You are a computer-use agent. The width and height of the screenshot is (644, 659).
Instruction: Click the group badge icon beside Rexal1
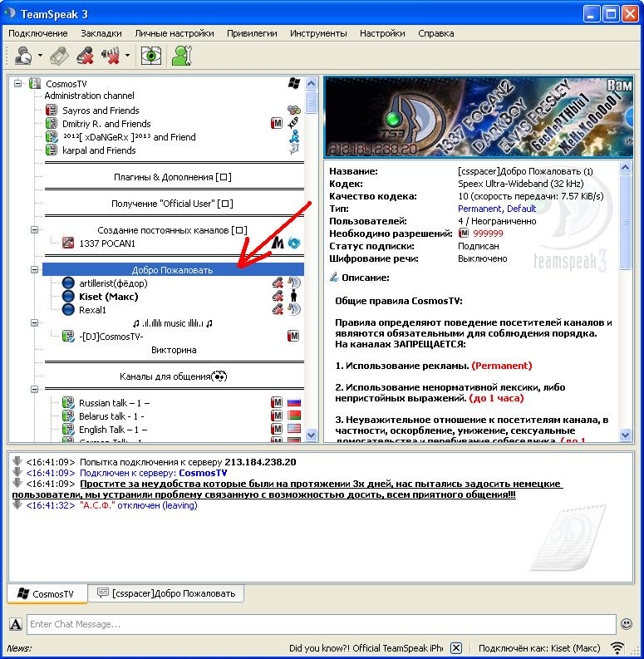click(x=294, y=310)
